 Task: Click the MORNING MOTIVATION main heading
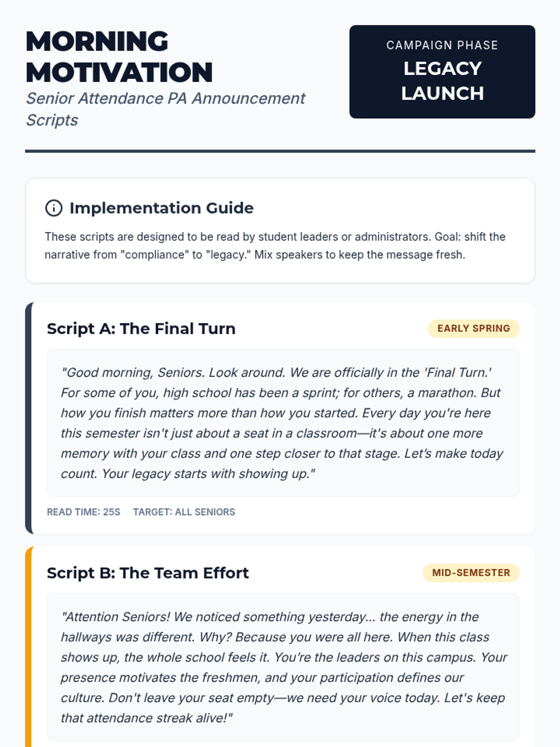pos(119,56)
